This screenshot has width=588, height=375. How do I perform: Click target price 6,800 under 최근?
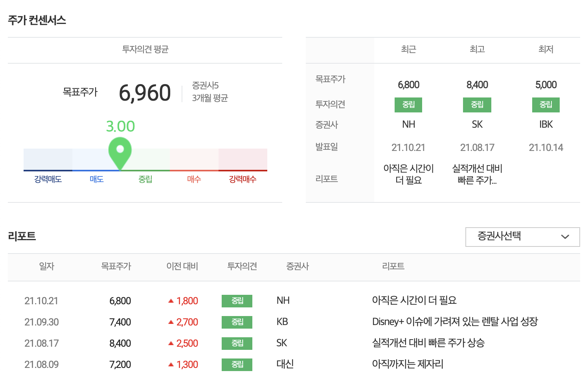[408, 85]
